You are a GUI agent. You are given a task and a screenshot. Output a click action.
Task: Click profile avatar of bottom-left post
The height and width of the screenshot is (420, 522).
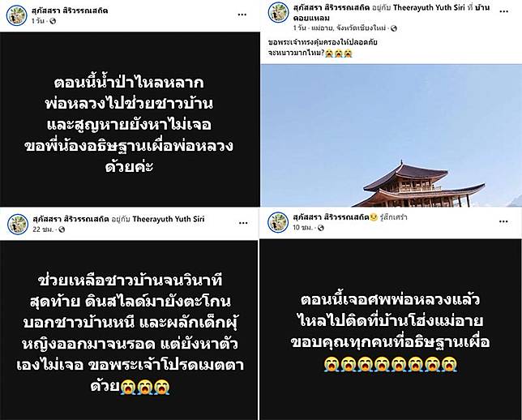pyautogui.click(x=18, y=224)
